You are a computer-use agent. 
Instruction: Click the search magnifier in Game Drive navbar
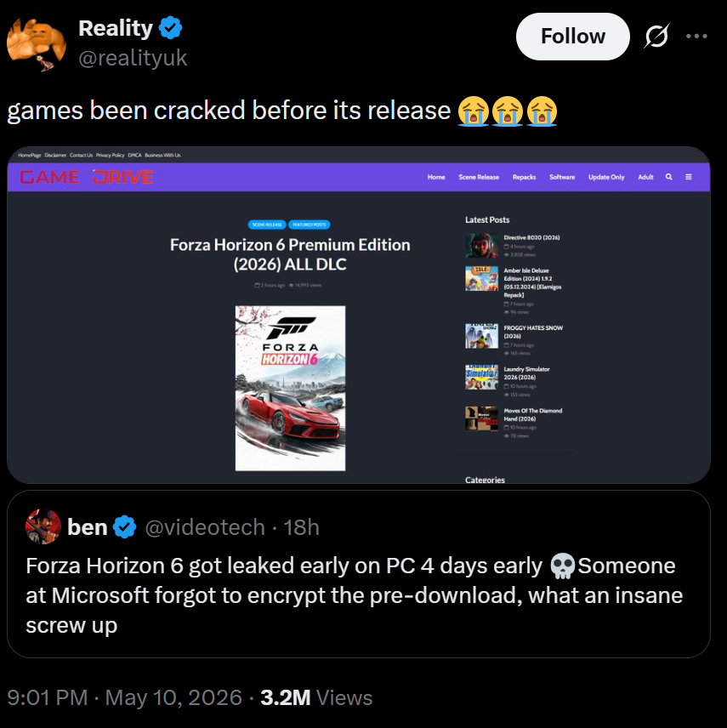pos(668,177)
